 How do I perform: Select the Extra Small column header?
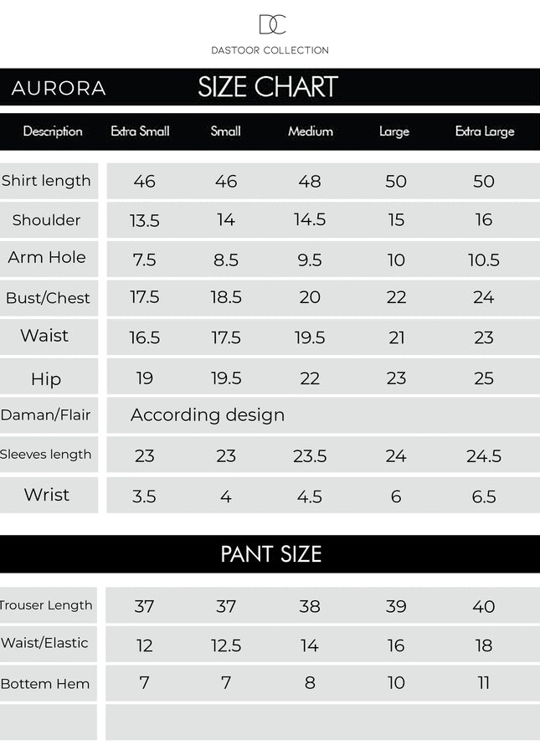pyautogui.click(x=141, y=131)
